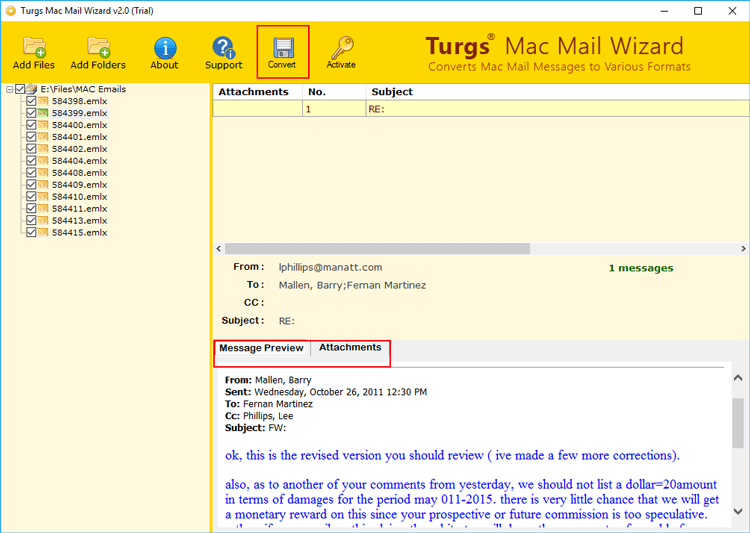This screenshot has width=750, height=533.
Task: Click the green envelope icon of 584399.emlx
Action: click(43, 113)
